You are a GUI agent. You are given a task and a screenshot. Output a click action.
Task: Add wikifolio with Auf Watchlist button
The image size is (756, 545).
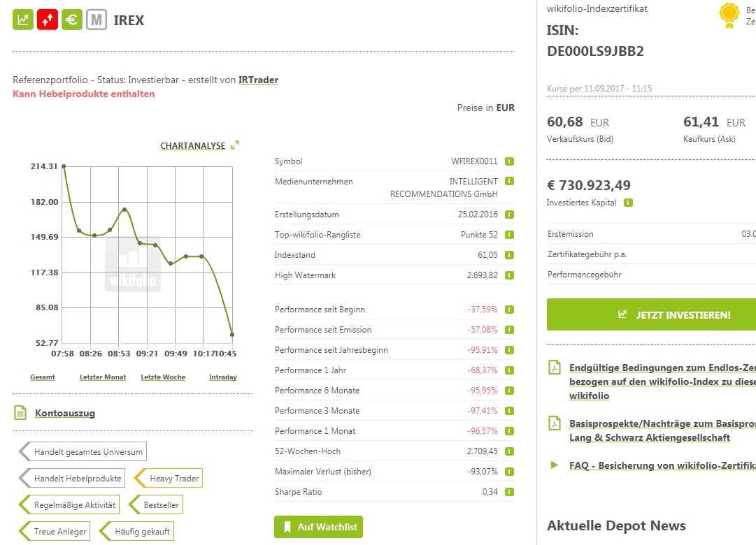coord(318,527)
